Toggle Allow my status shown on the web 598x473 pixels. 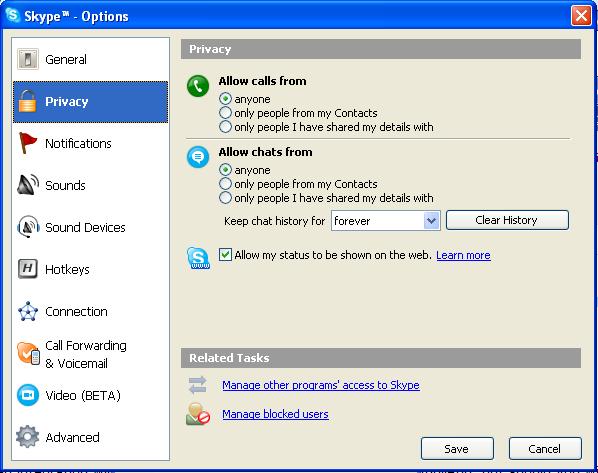tap(225, 254)
